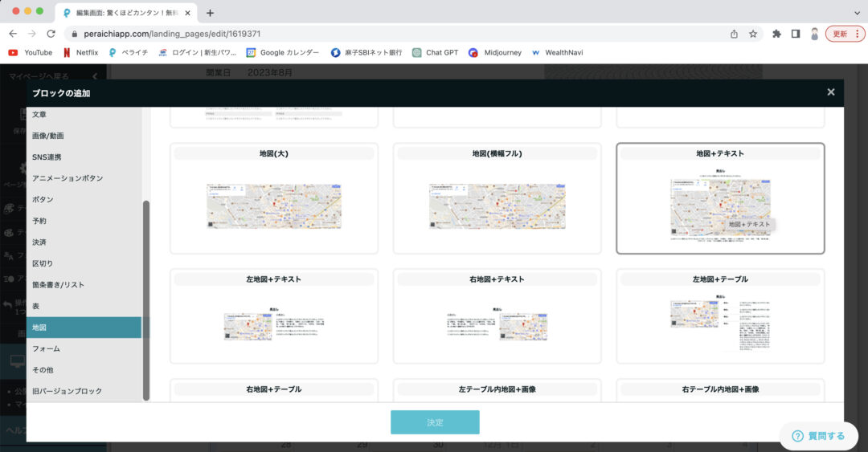Viewport: 868px width, 452px height.
Task: Open the Chrome profile avatar
Action: (814, 34)
